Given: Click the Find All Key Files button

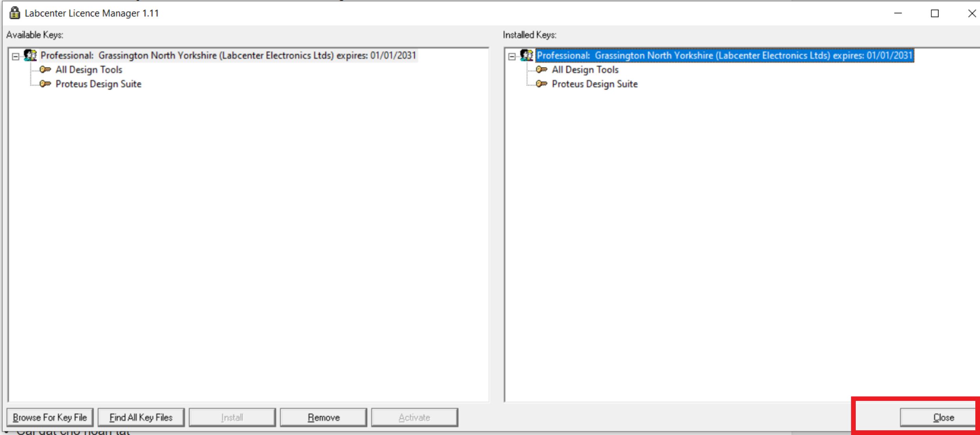Looking at the screenshot, I should (x=141, y=417).
